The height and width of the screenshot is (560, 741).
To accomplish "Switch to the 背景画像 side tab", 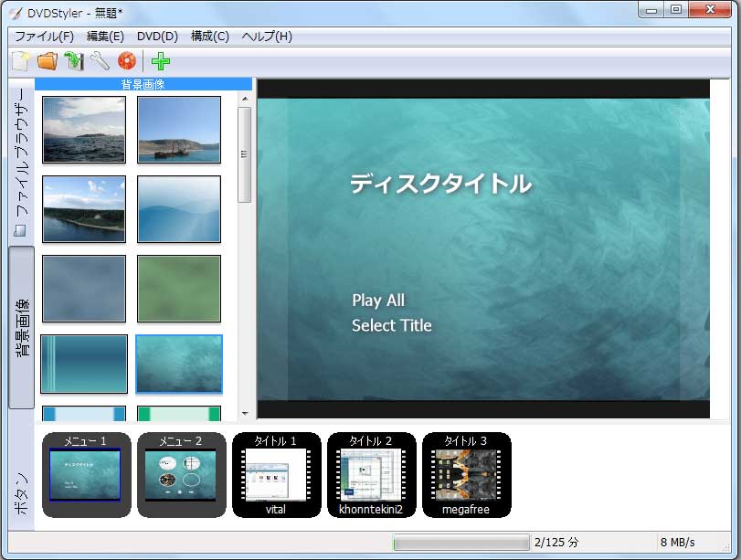I will [21, 327].
